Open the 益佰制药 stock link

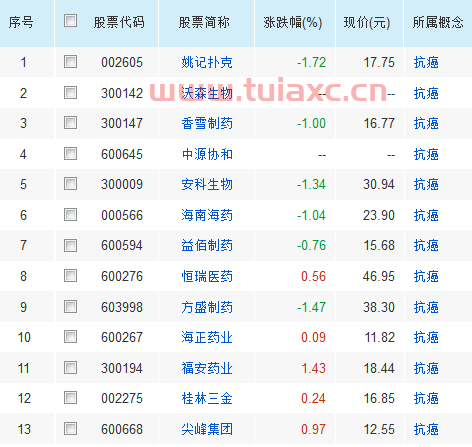coord(207,246)
